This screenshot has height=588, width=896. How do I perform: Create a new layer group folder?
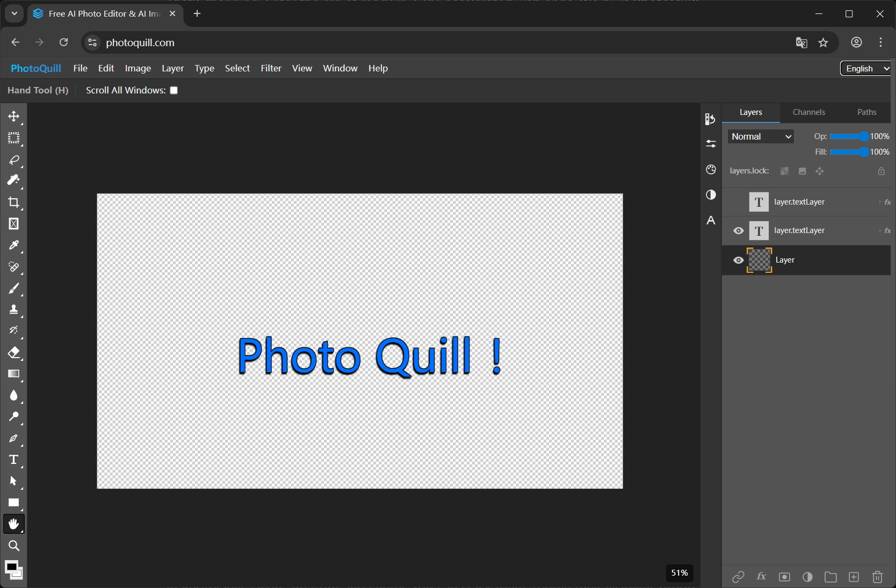click(x=830, y=577)
